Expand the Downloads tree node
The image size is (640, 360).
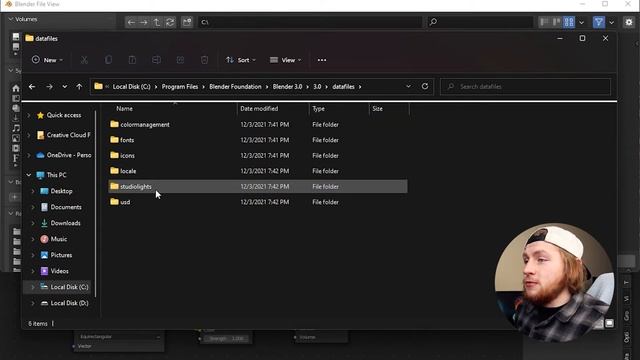click(33, 223)
